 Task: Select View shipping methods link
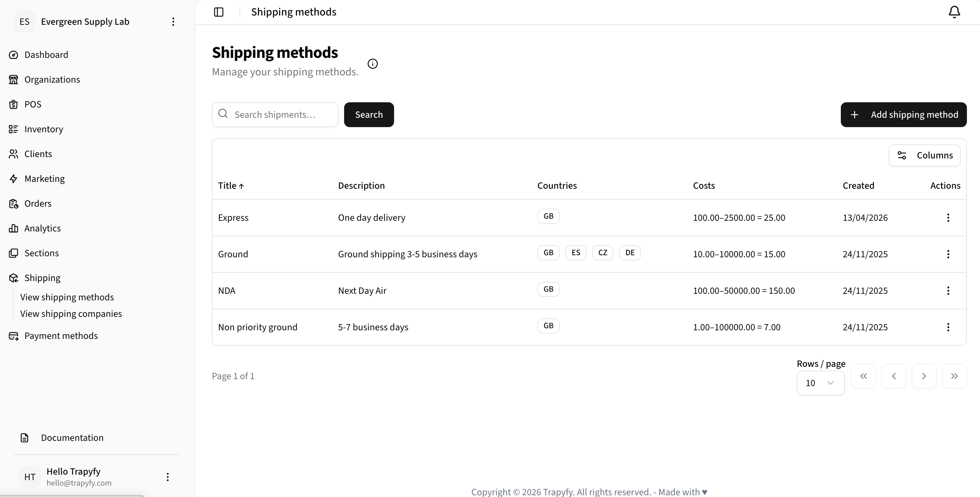pyautogui.click(x=67, y=297)
